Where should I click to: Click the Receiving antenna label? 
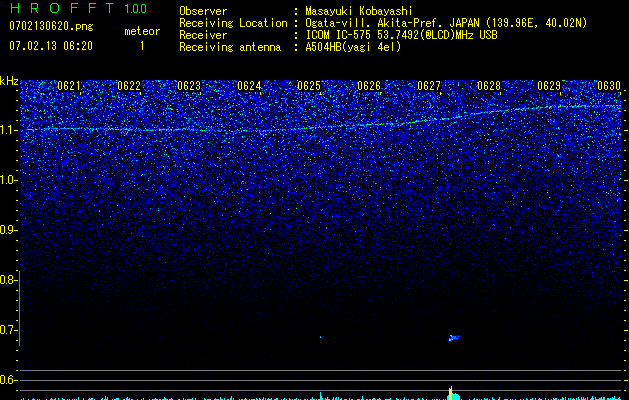tap(230, 47)
